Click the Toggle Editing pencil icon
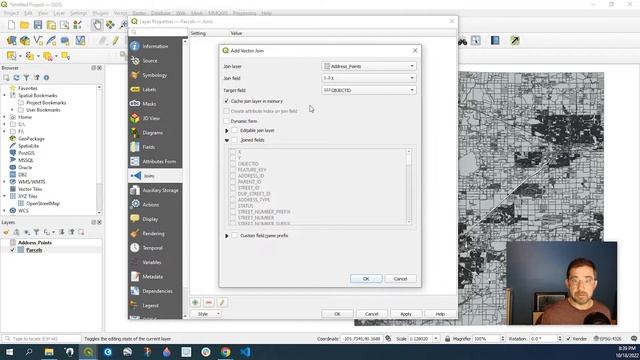640x360 pixels. pos(116,40)
